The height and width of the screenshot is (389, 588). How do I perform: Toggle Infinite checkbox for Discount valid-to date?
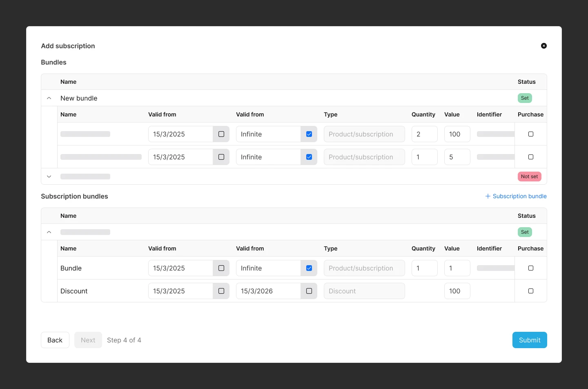[309, 291]
